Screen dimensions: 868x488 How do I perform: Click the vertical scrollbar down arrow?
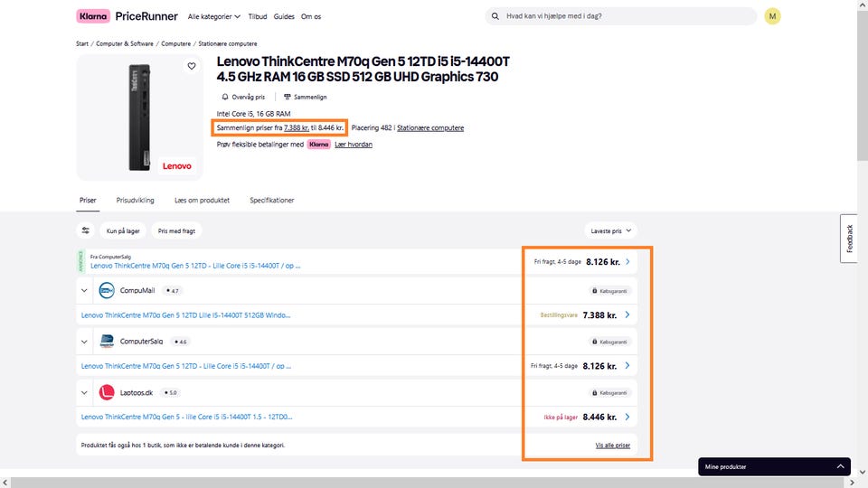pyautogui.click(x=863, y=473)
